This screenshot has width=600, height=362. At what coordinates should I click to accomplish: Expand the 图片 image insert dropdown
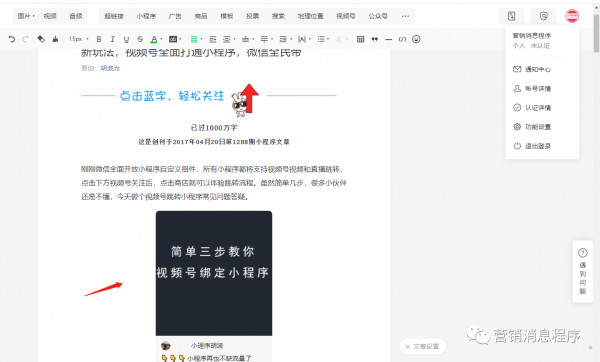26,16
